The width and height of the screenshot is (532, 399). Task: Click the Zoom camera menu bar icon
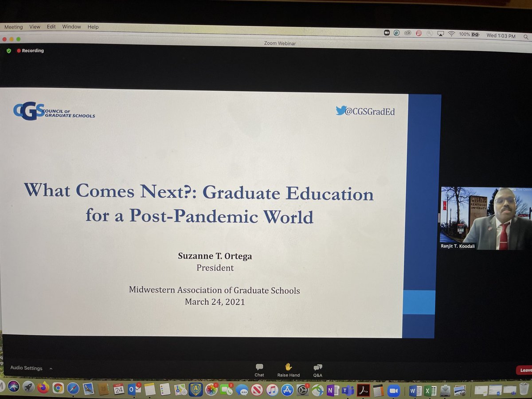[387, 33]
